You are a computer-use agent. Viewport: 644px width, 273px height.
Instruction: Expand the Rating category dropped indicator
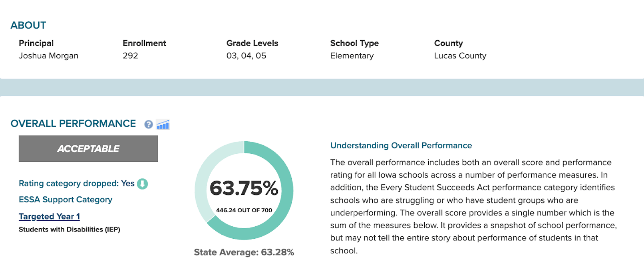142,183
